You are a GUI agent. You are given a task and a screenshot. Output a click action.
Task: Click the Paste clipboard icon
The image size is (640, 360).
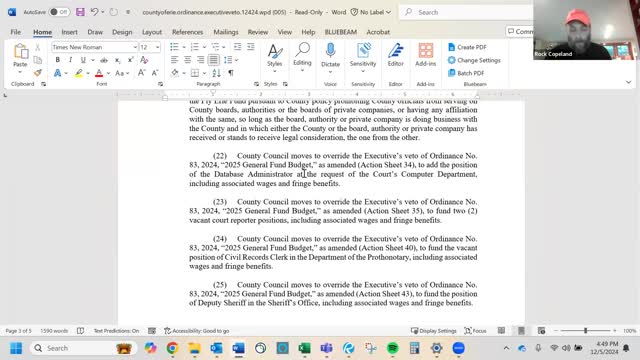20,52
